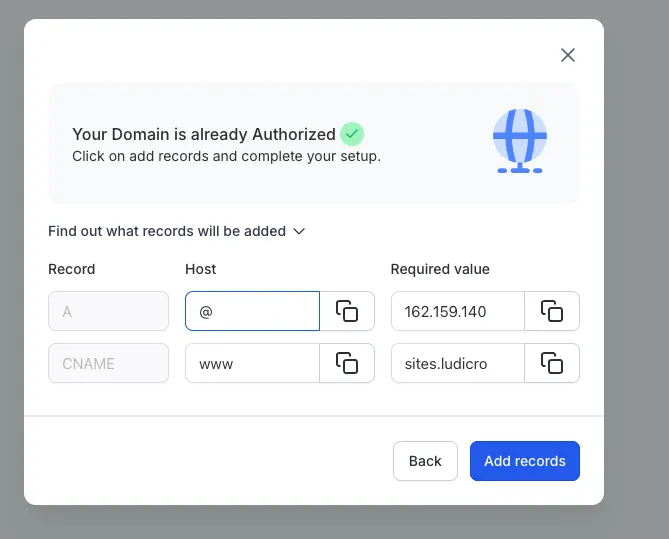The image size is (669, 539).
Task: Click the 162.159.140 value field
Action: (x=458, y=311)
